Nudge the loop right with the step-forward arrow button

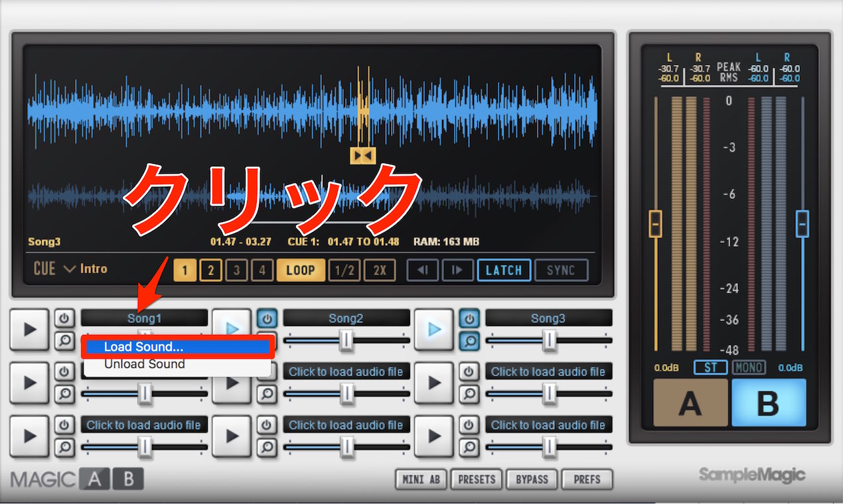[458, 271]
